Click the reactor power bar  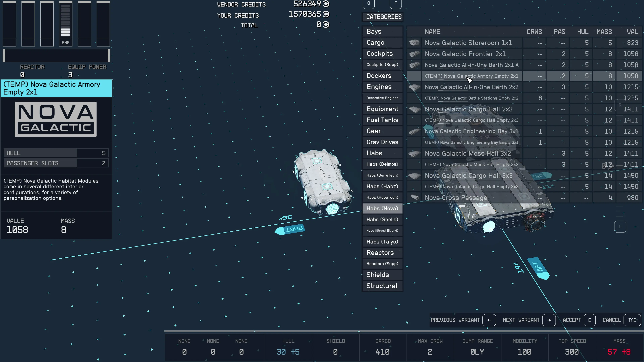point(56,55)
